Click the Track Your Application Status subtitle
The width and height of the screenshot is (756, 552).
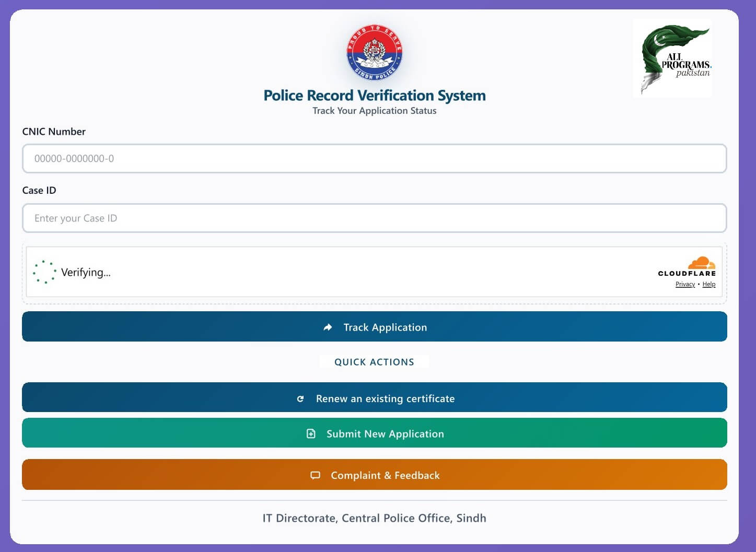tap(375, 111)
